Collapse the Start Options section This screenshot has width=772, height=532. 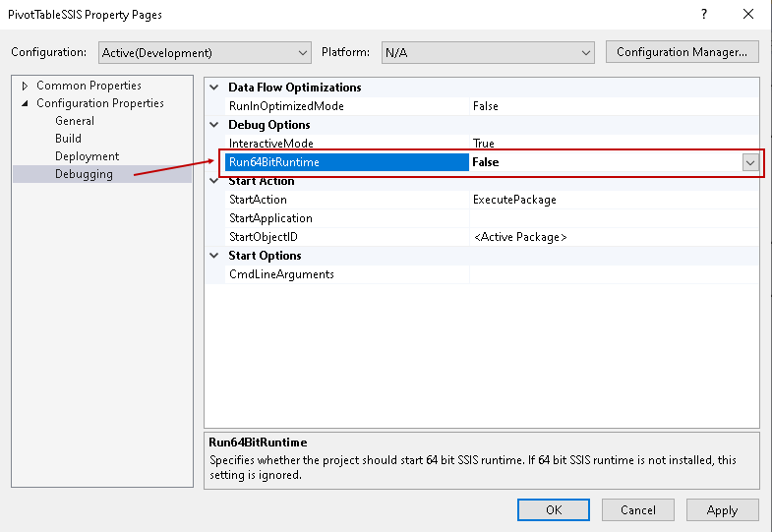tap(215, 256)
